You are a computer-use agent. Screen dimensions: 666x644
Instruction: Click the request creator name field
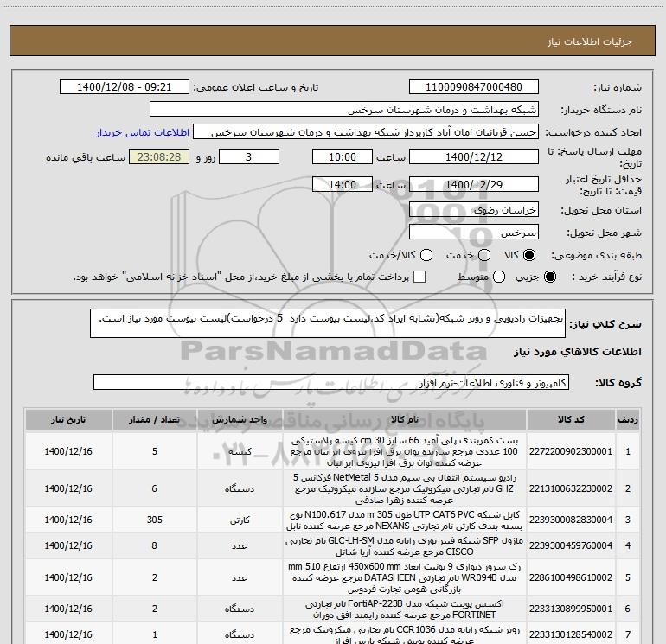[x=366, y=132]
